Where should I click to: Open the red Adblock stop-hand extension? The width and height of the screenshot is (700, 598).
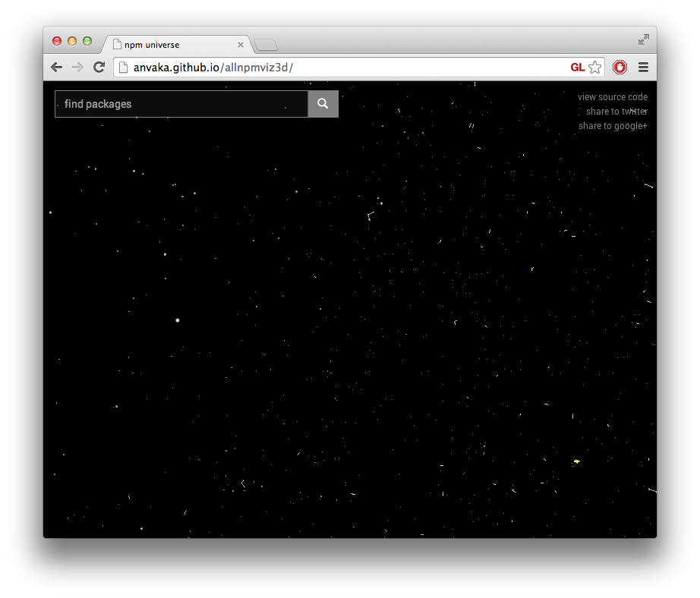620,68
